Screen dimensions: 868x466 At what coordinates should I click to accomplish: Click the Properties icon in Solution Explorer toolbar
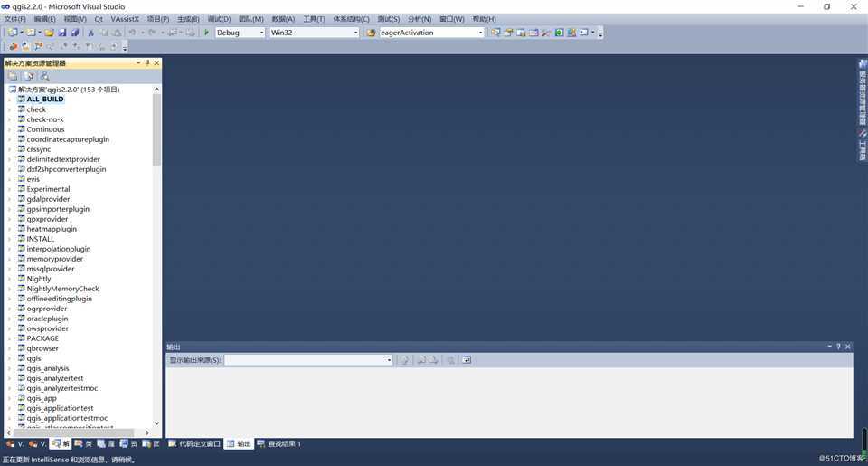tap(13, 77)
